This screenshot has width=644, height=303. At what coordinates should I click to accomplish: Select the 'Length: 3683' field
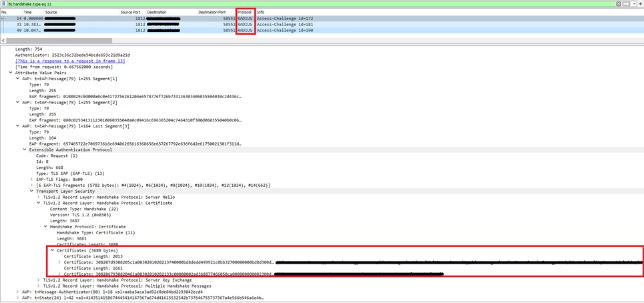coord(72,238)
